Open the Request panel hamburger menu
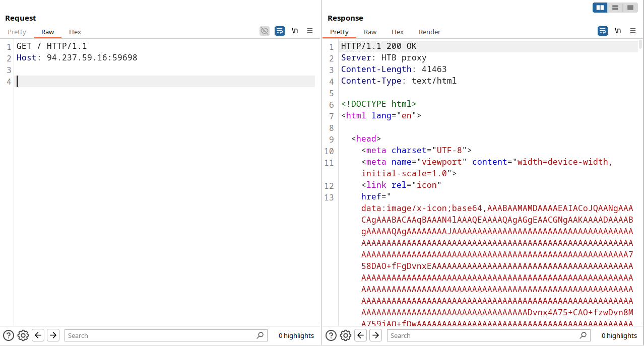Viewport: 644px width, 346px height. click(x=310, y=31)
